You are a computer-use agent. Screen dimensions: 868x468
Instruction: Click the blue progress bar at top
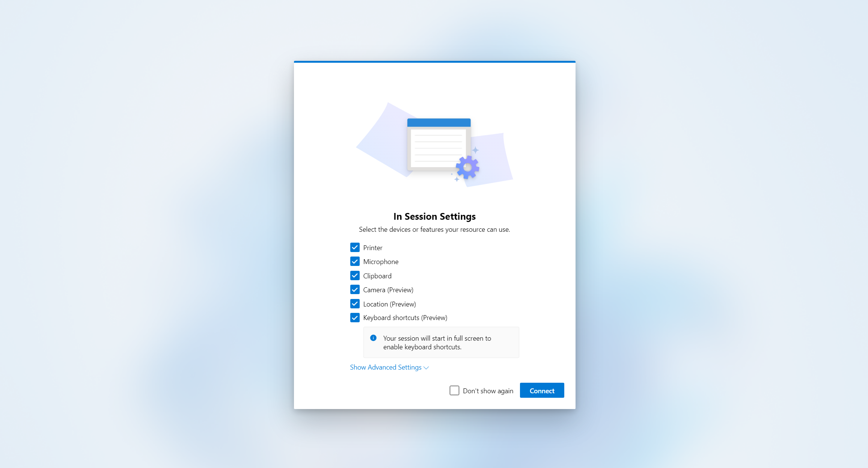tap(434, 62)
